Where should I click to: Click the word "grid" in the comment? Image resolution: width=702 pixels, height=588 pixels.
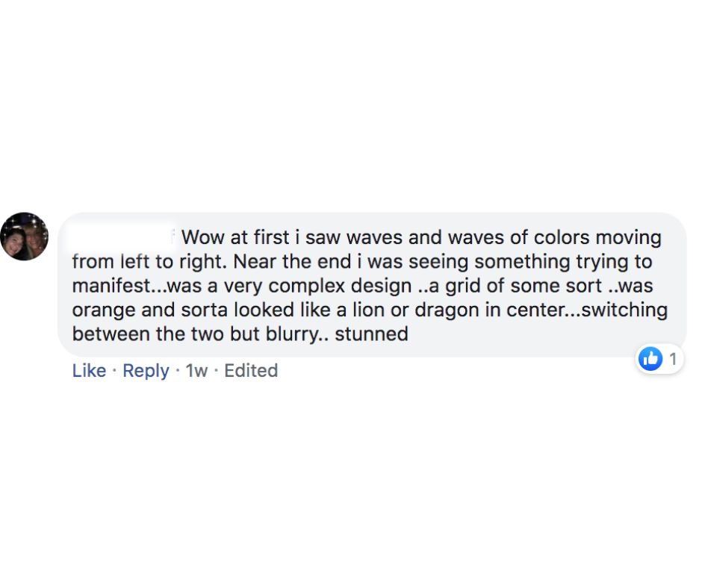(463, 286)
